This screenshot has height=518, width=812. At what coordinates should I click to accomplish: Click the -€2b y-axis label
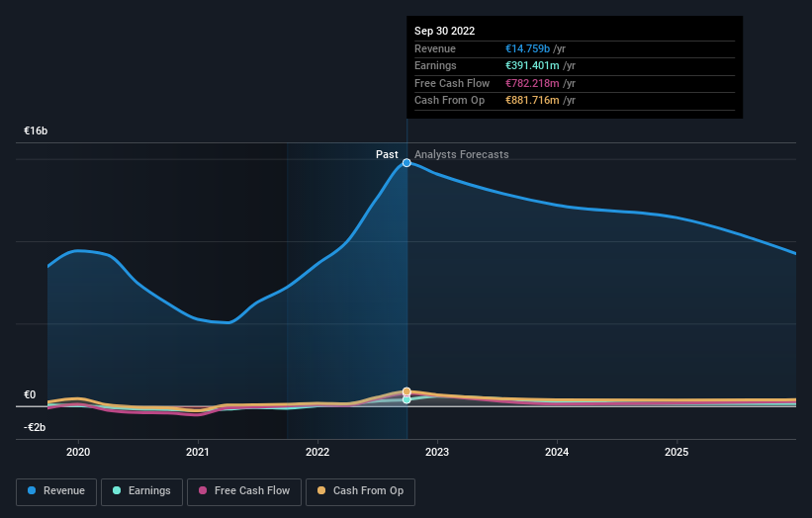point(35,427)
